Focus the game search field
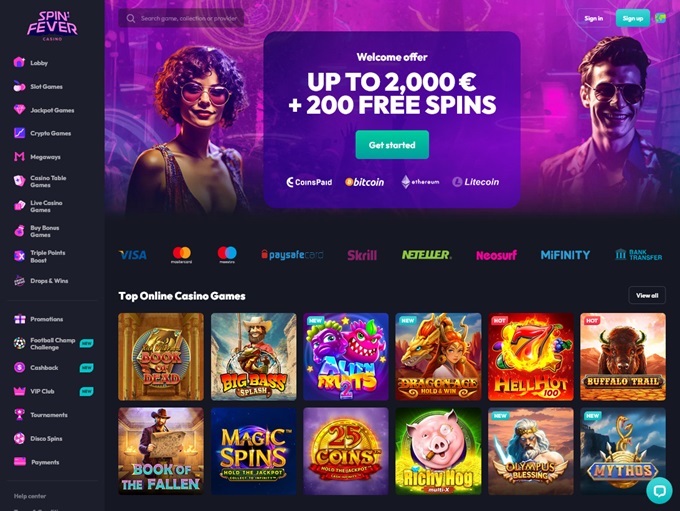 (x=181, y=18)
